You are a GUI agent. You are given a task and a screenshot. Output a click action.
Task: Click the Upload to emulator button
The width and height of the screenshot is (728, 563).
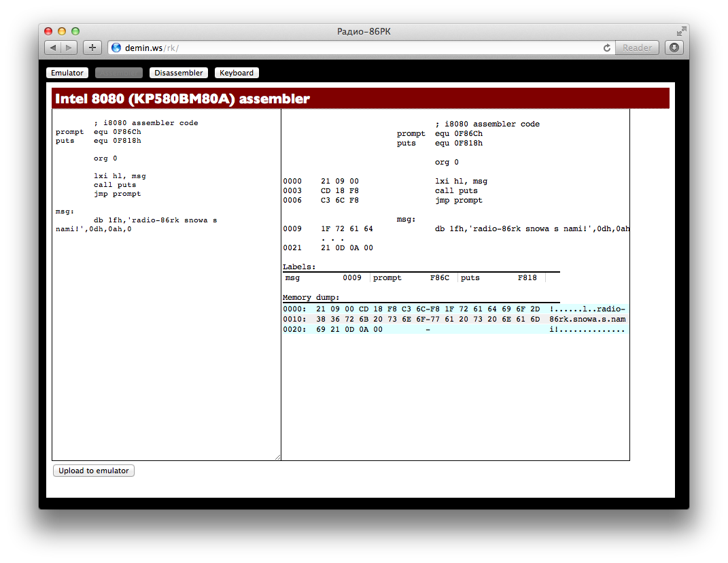94,471
